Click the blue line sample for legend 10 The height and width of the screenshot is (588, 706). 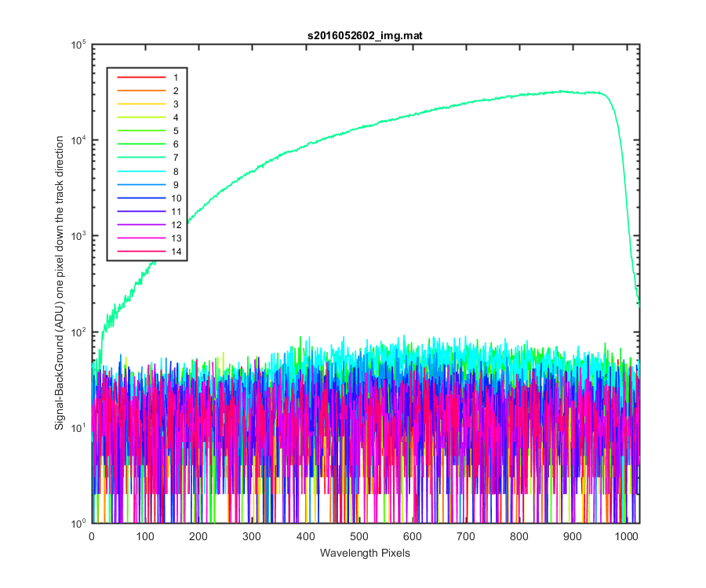[x=141, y=198]
